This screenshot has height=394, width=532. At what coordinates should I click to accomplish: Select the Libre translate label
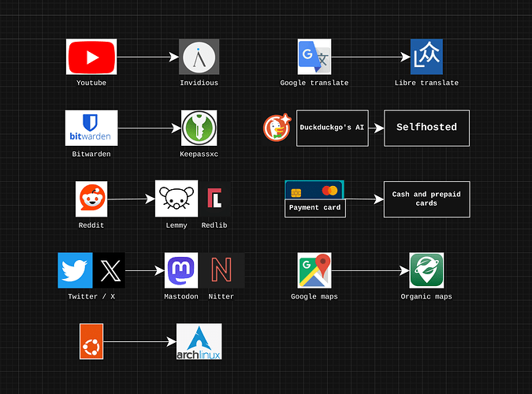[x=426, y=83]
